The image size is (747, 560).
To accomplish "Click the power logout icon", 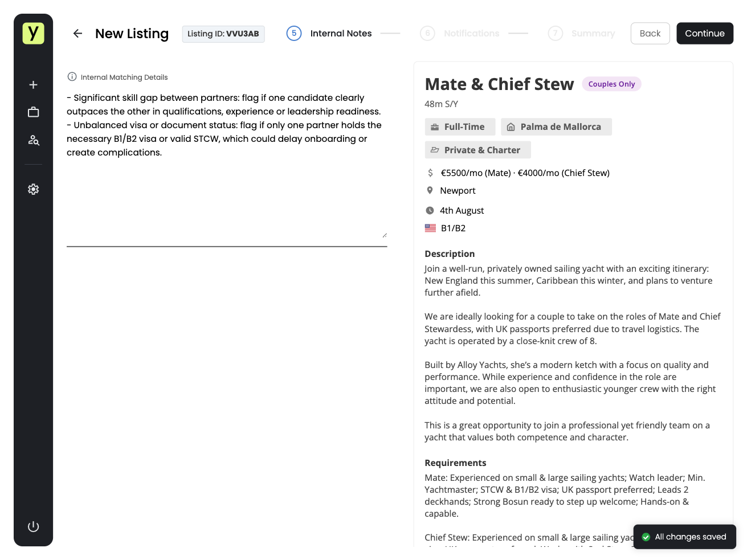I will point(33,526).
